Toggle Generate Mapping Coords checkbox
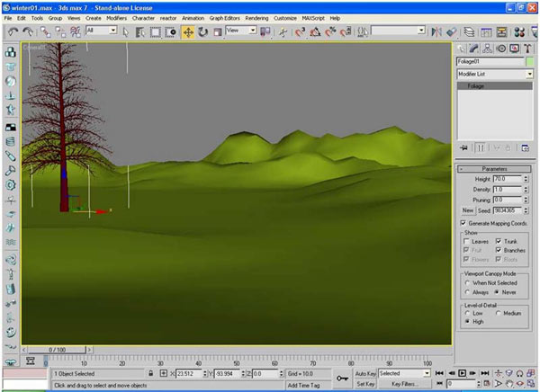This screenshot has height=392, width=540. point(463,223)
